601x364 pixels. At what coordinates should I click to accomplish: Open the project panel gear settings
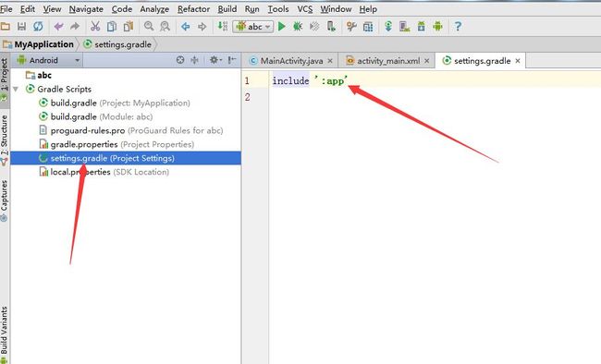coord(215,60)
